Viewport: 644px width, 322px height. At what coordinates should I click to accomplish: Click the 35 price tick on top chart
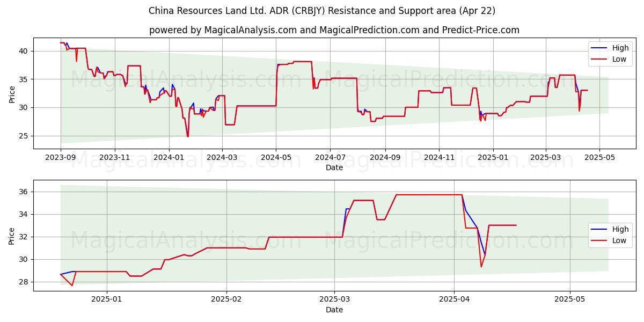pyautogui.click(x=25, y=79)
